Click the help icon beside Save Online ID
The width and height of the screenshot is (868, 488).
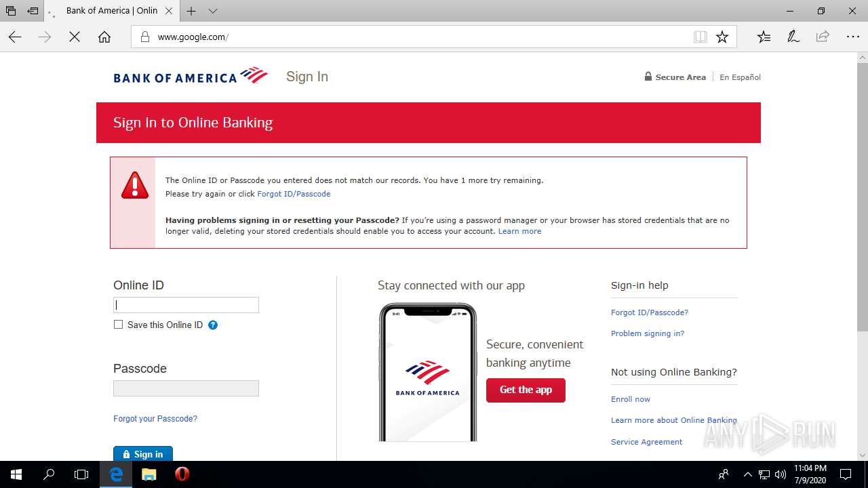pos(213,325)
